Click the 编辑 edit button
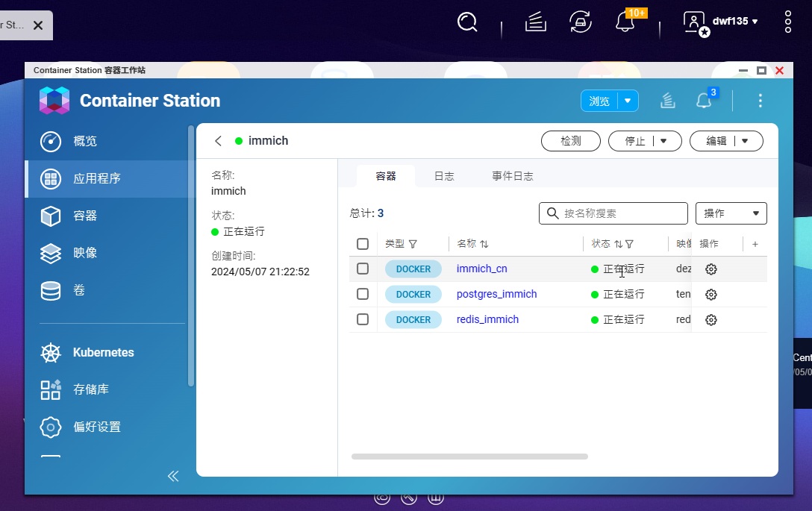This screenshot has height=511, width=812. tap(716, 141)
